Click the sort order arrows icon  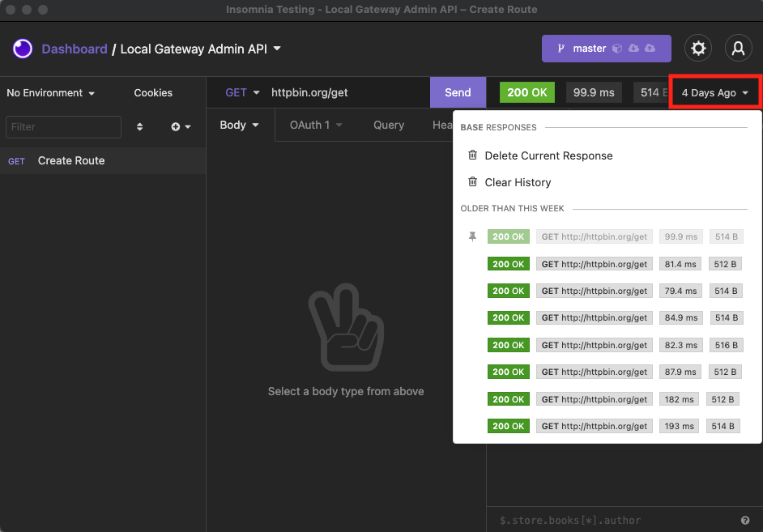pos(139,127)
